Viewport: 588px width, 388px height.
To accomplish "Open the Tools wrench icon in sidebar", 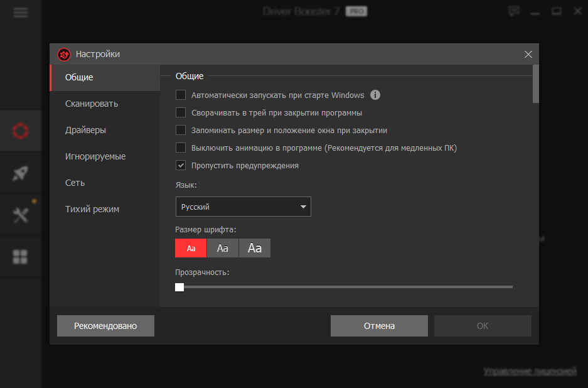I will tap(21, 215).
